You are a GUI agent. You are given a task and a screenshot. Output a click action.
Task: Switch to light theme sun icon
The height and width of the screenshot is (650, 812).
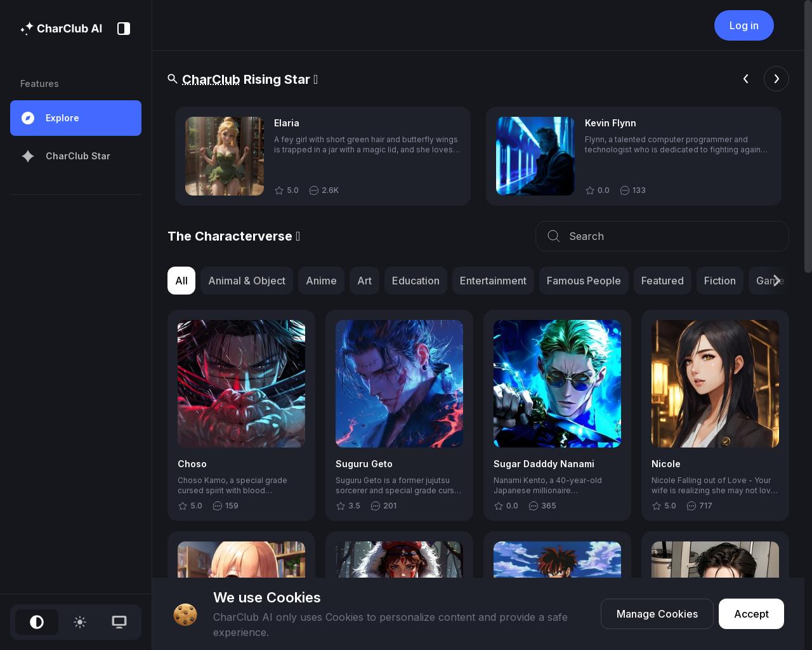pyautogui.click(x=80, y=622)
